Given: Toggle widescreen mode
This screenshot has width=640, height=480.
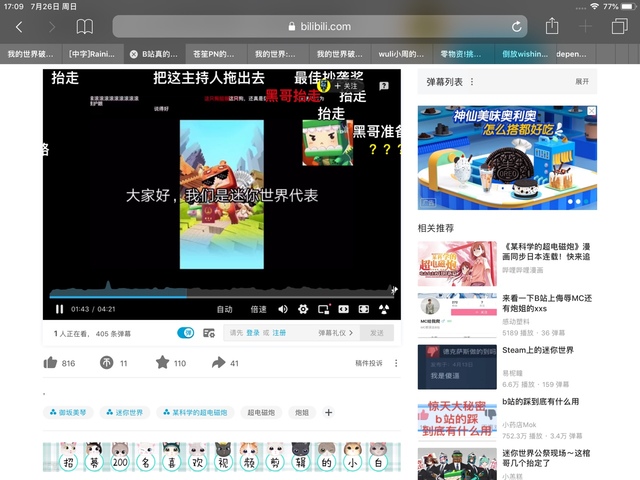Looking at the screenshot, I should click(344, 309).
